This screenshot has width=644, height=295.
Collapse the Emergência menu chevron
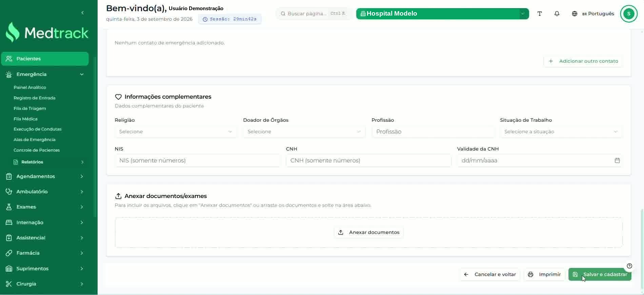(x=82, y=74)
